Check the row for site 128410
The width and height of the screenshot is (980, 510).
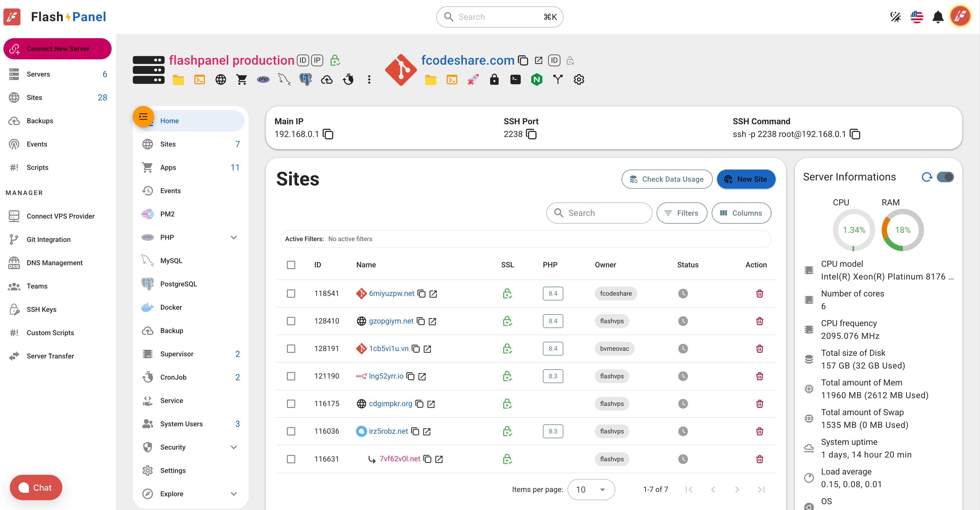[291, 321]
